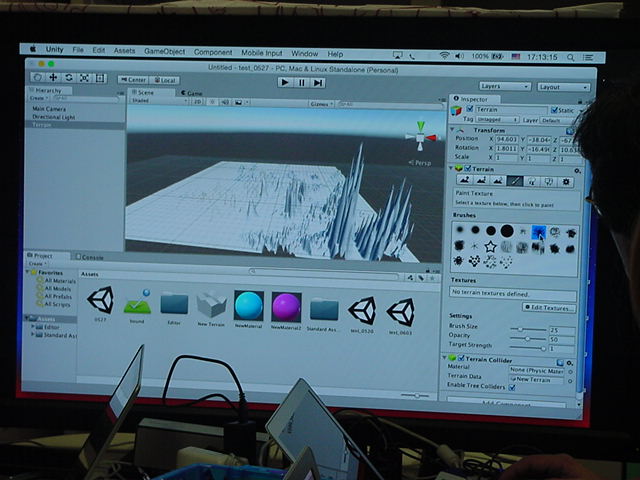This screenshot has height=480, width=640.
Task: Toggle 2D scene view mode
Action: 198,102
